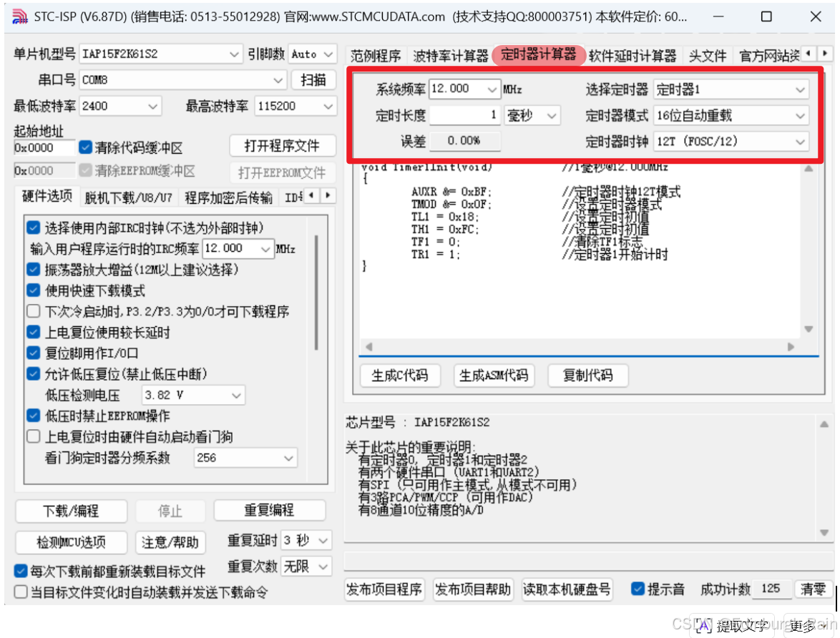Toggle 复位脚用作I/O口 checkbox
This screenshot has width=840, height=638.
coord(33,353)
